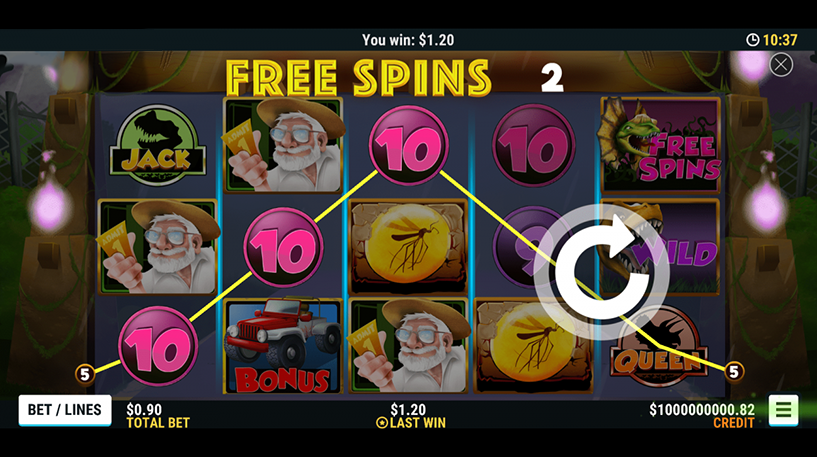Click the Queen triceratops symbol
The height and width of the screenshot is (457, 817).
[x=657, y=347]
